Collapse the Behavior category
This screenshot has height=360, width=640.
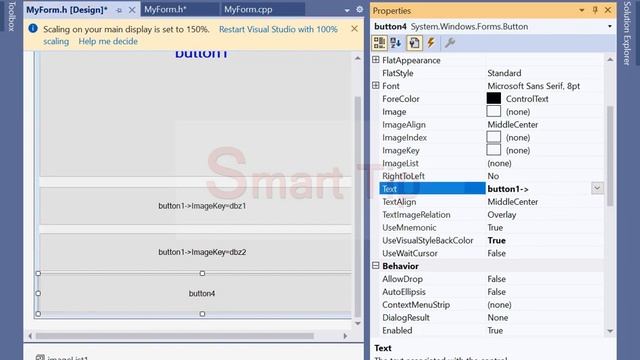(x=376, y=266)
